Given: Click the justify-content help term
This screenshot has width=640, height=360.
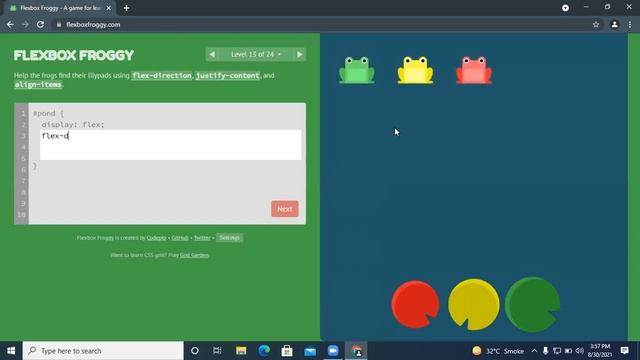Looking at the screenshot, I should (x=227, y=76).
